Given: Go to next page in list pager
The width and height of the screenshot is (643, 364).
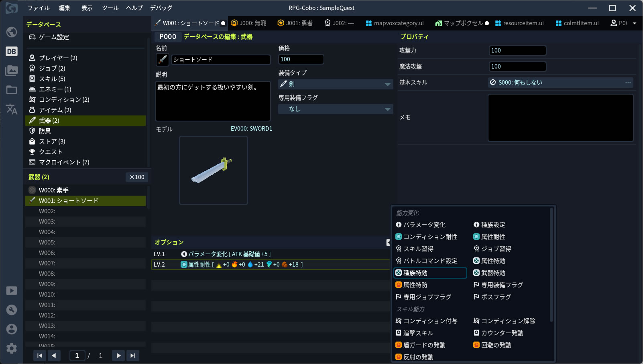Looking at the screenshot, I should (x=118, y=355).
